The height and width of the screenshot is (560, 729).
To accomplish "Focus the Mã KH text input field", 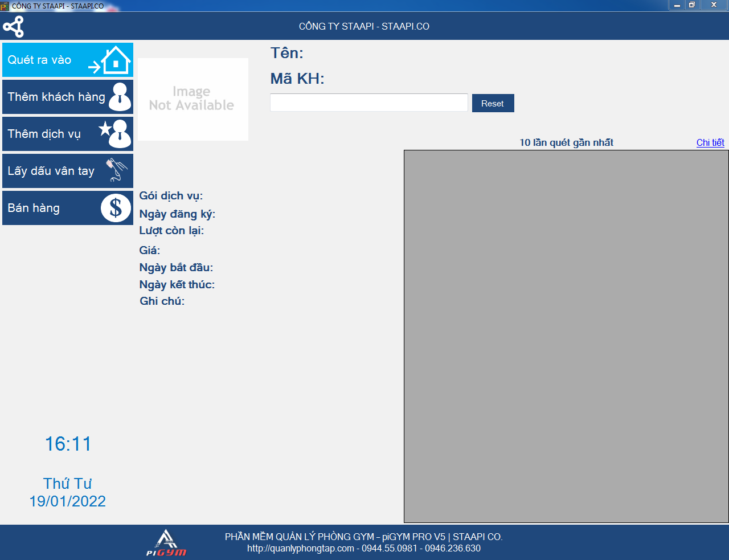I will pos(368,103).
